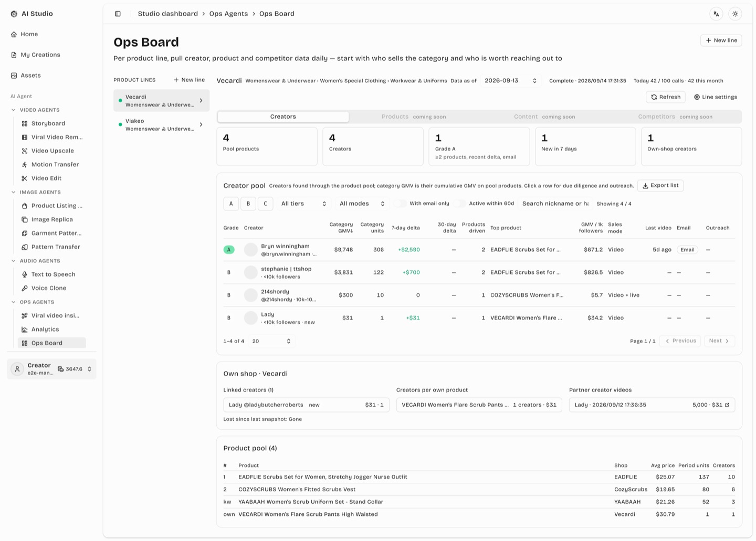Go to Studio dashboard breadcrumb
This screenshot has height=541, width=756.
pyautogui.click(x=168, y=14)
